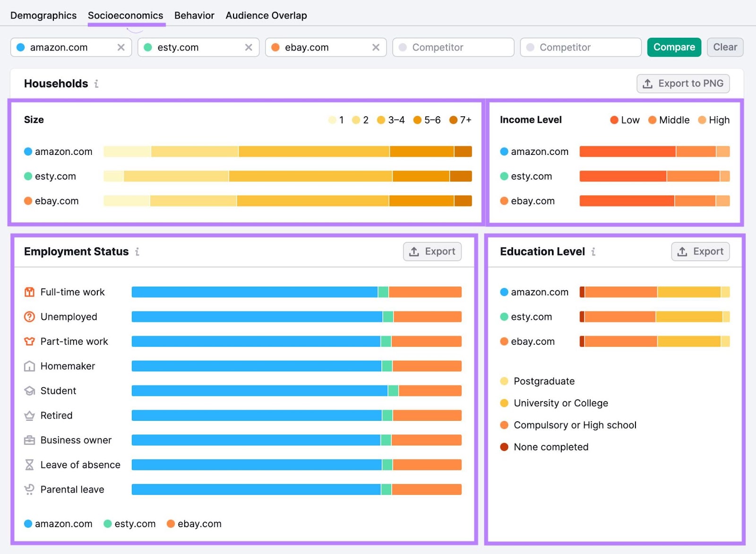Click the Business owner briefcase icon
Screen dimensions: 756x554
click(x=29, y=440)
